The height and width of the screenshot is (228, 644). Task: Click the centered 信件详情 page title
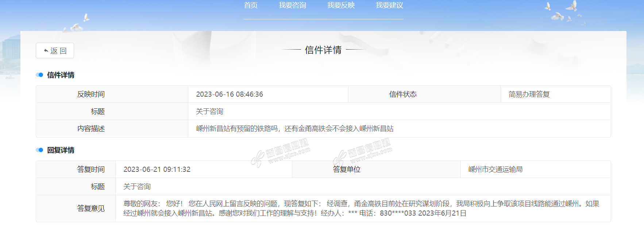tap(323, 50)
